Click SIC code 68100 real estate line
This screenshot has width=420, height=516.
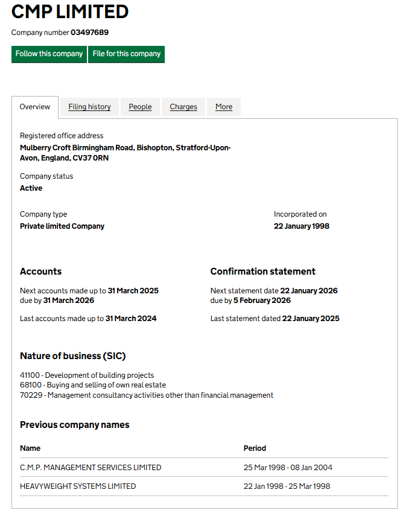93,385
